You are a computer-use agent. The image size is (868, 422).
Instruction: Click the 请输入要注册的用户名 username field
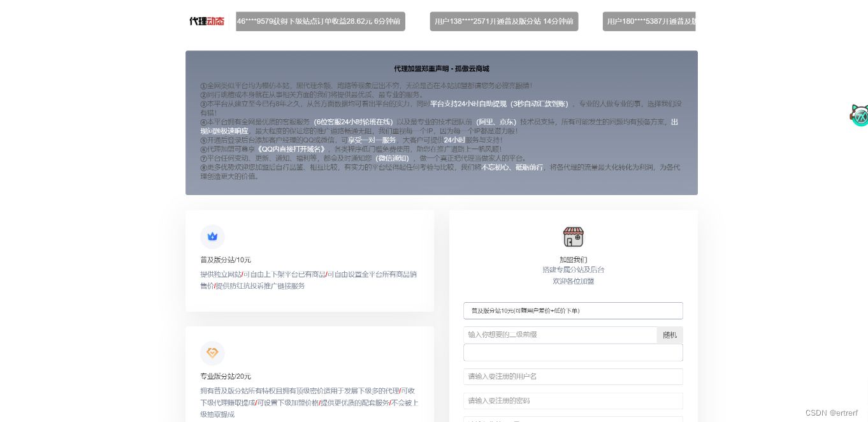pyautogui.click(x=573, y=377)
